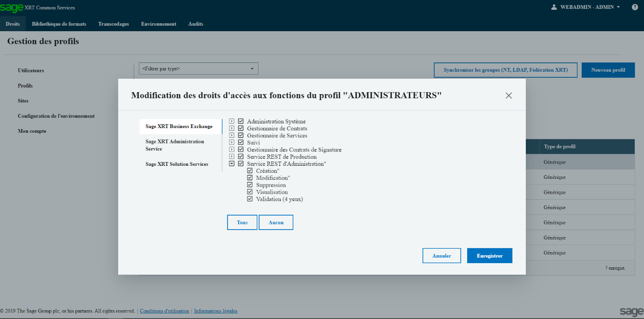
Task: Click the WEBADMIN user account icon
Action: [554, 7]
